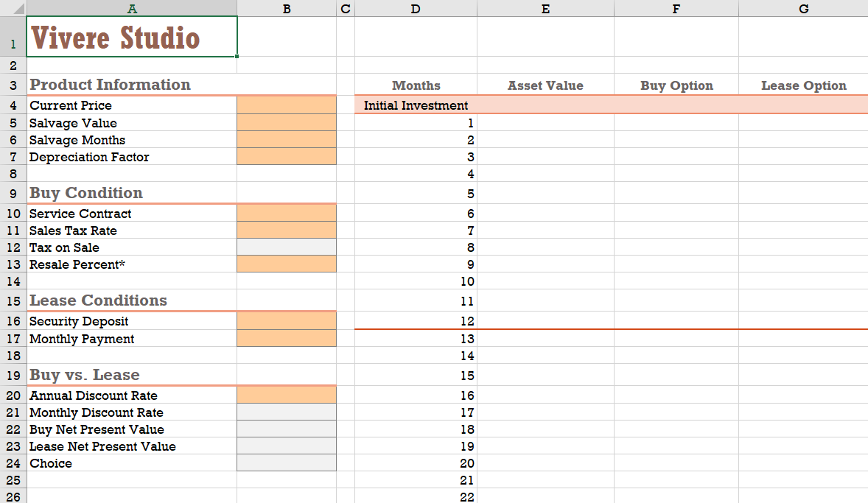Select the Monthly Payment label
This screenshot has height=503, width=868.
[x=81, y=339]
